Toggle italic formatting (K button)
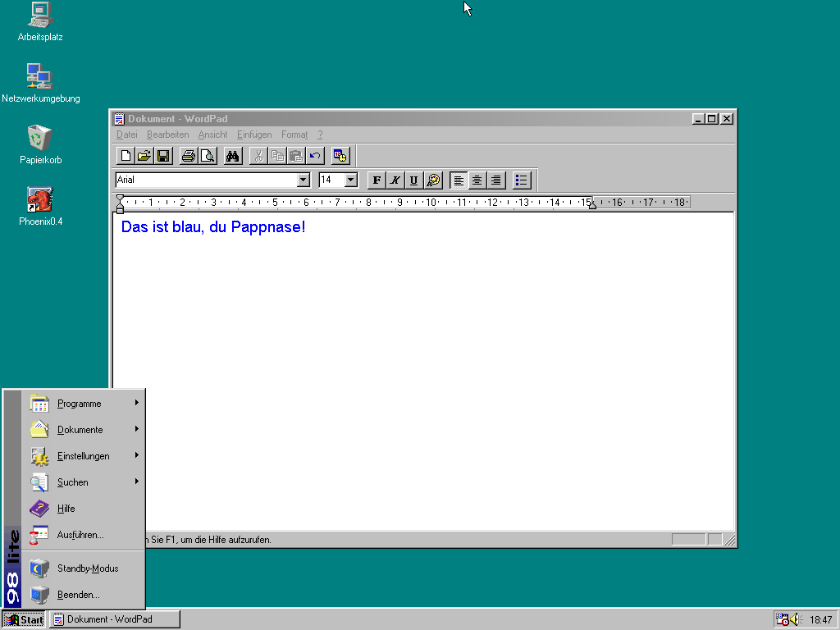840x630 pixels. [x=395, y=180]
